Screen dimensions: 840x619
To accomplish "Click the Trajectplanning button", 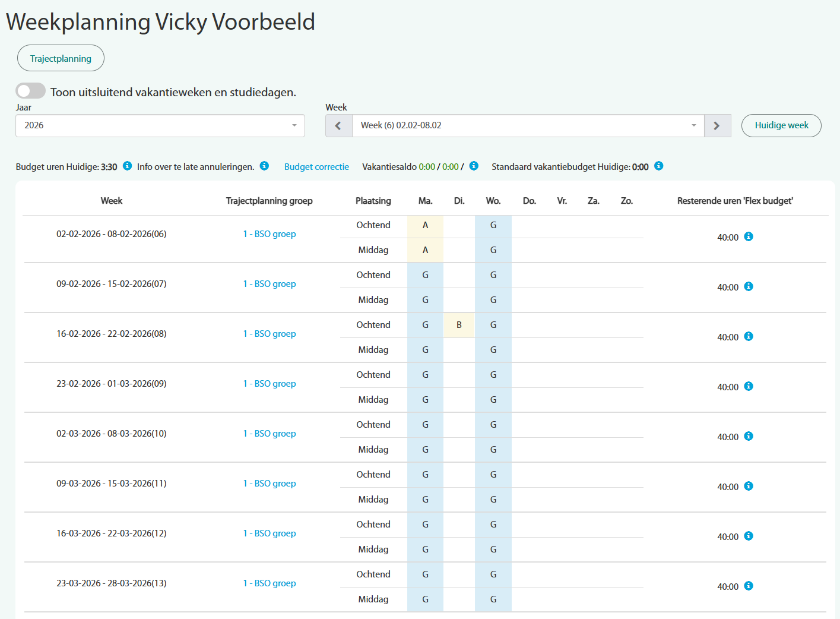I will [x=61, y=58].
